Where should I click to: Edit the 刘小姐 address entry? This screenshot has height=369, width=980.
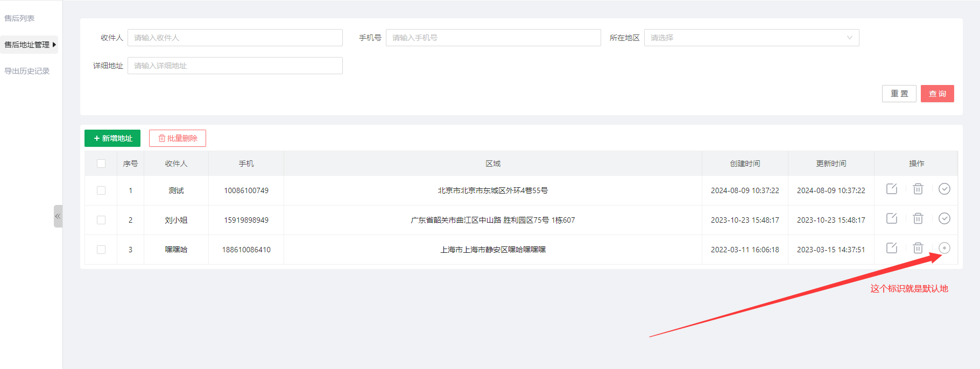point(892,218)
